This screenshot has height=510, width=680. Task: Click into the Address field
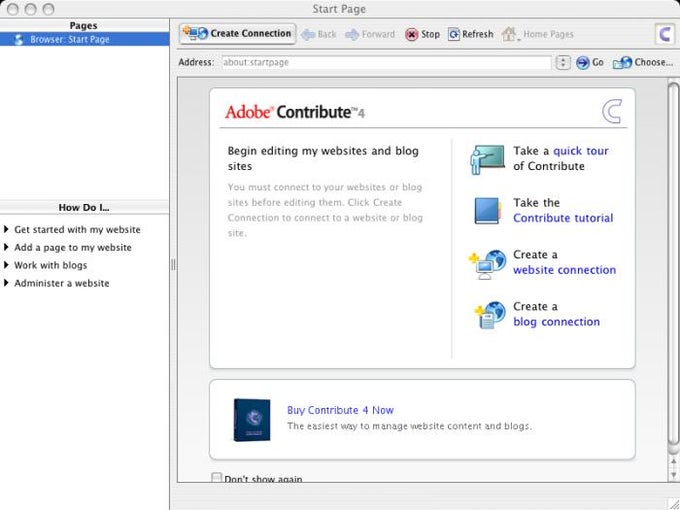pos(386,62)
